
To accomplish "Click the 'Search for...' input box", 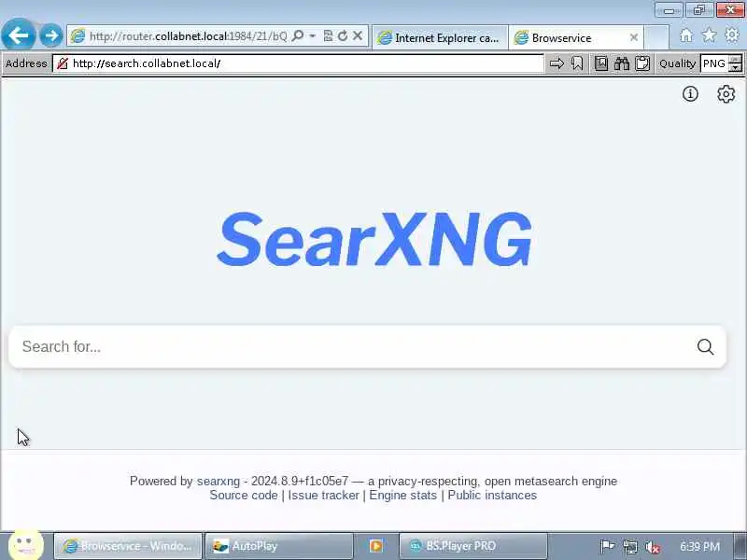I will (x=353, y=346).
